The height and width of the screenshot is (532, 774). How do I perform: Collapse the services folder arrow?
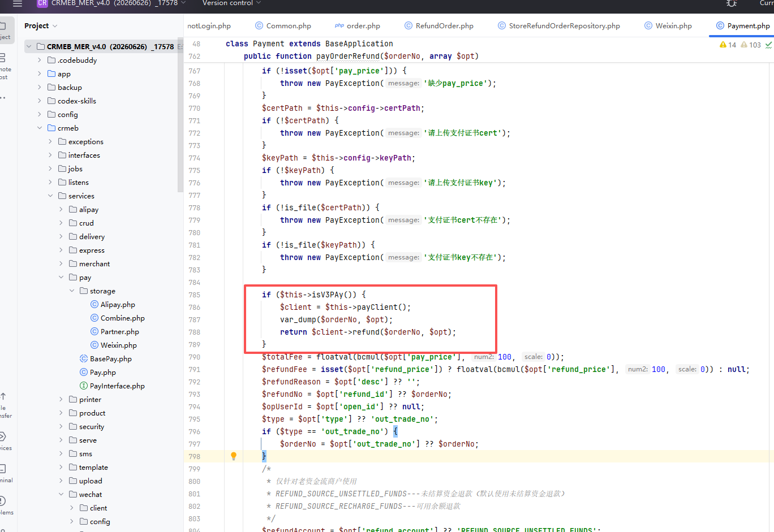click(50, 196)
